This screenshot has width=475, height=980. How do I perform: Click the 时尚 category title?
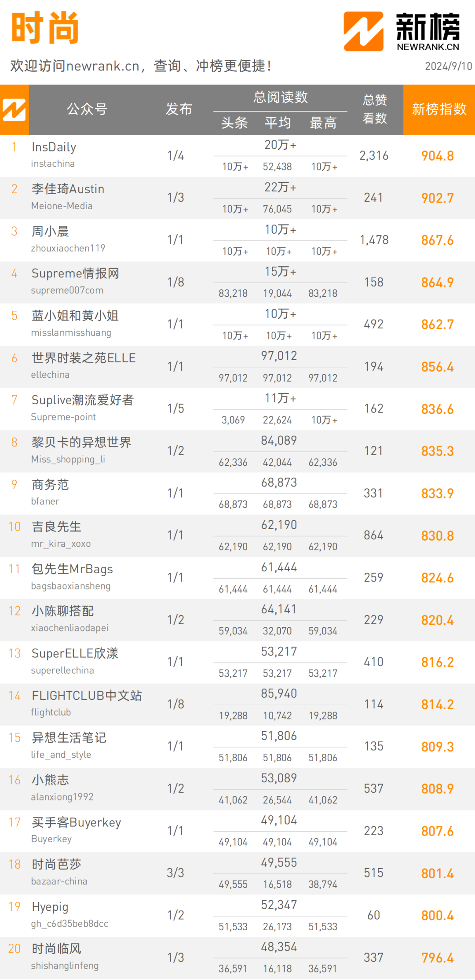pyautogui.click(x=45, y=27)
